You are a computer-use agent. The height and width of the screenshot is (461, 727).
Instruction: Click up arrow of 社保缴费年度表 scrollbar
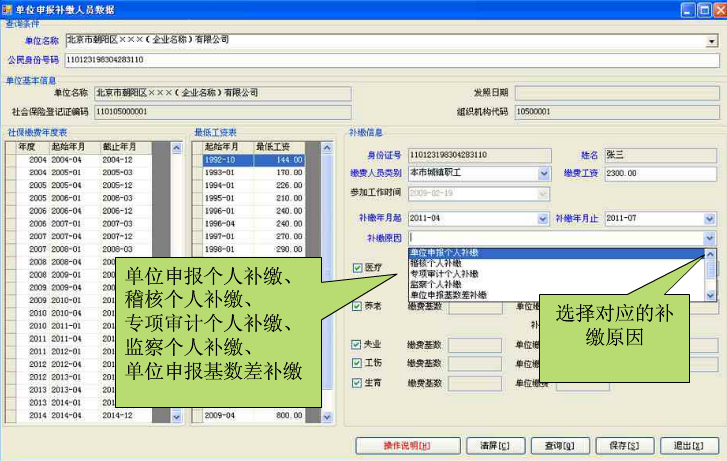[177, 148]
